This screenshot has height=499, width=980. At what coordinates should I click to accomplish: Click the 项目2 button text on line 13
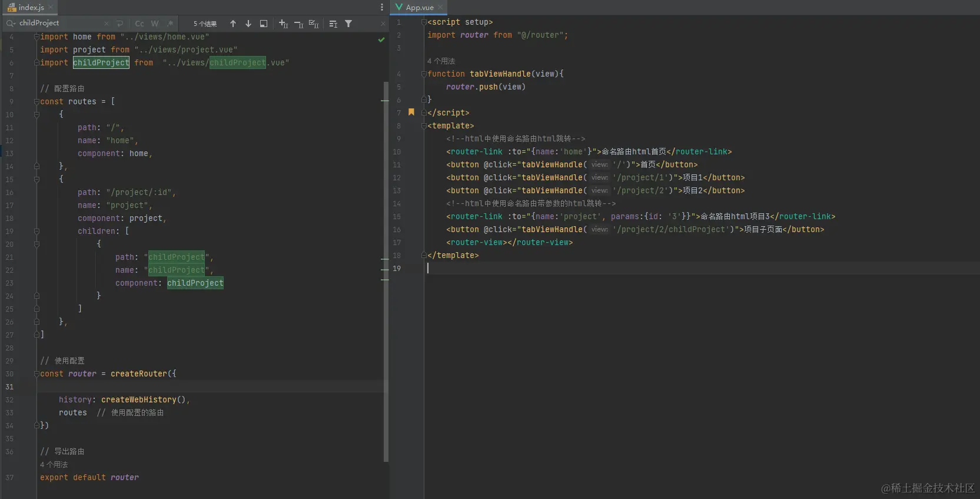693,190
